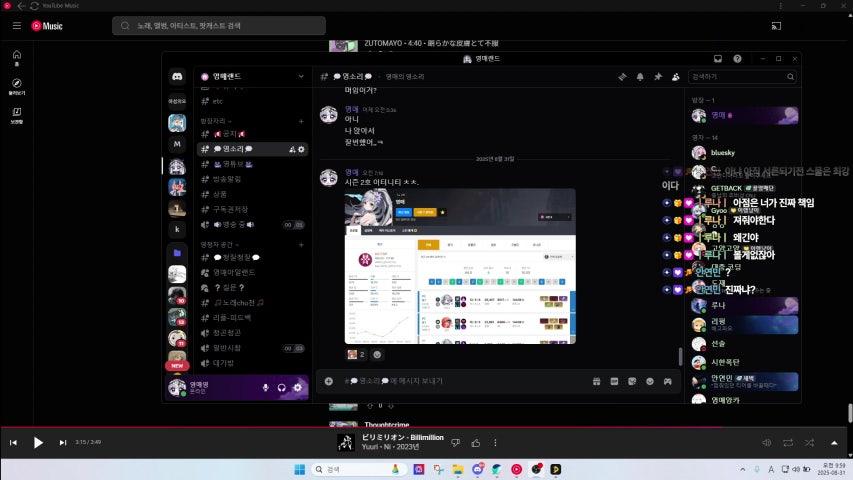Open the 방송알림 channel
This screenshot has width=853, height=480.
[x=252, y=179]
